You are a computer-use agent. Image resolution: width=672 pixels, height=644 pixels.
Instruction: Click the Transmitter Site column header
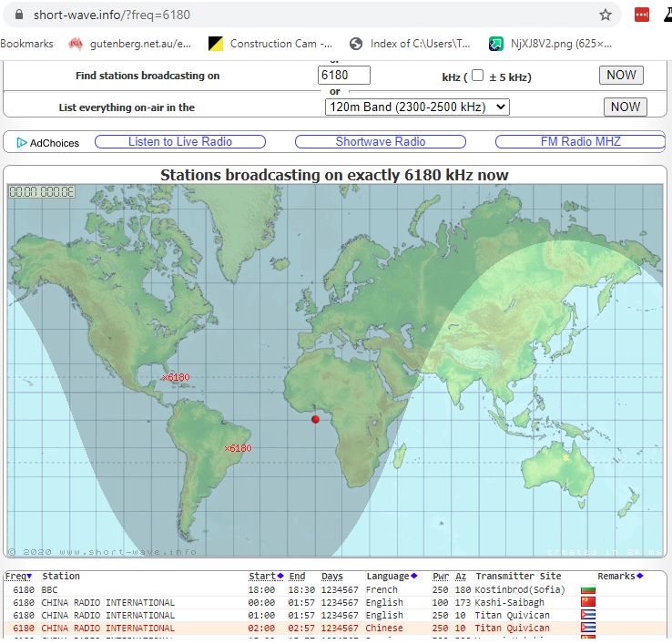(518, 577)
